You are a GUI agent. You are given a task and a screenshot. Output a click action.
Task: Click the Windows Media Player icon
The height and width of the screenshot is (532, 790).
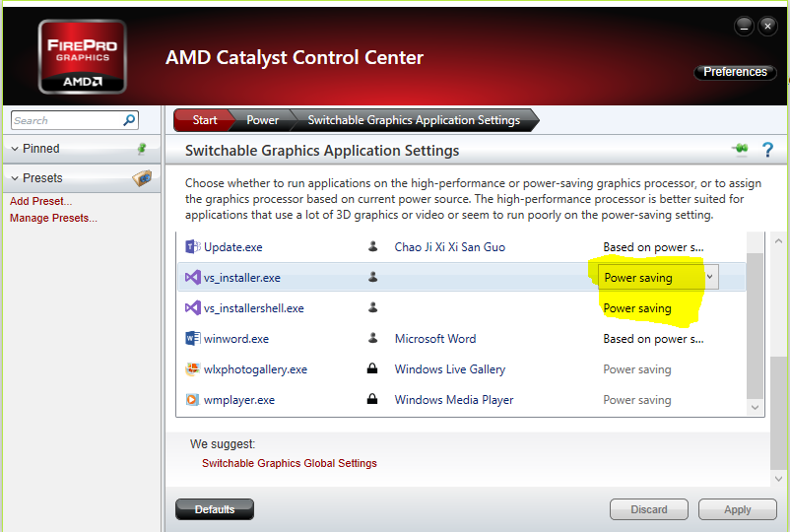[x=193, y=400]
